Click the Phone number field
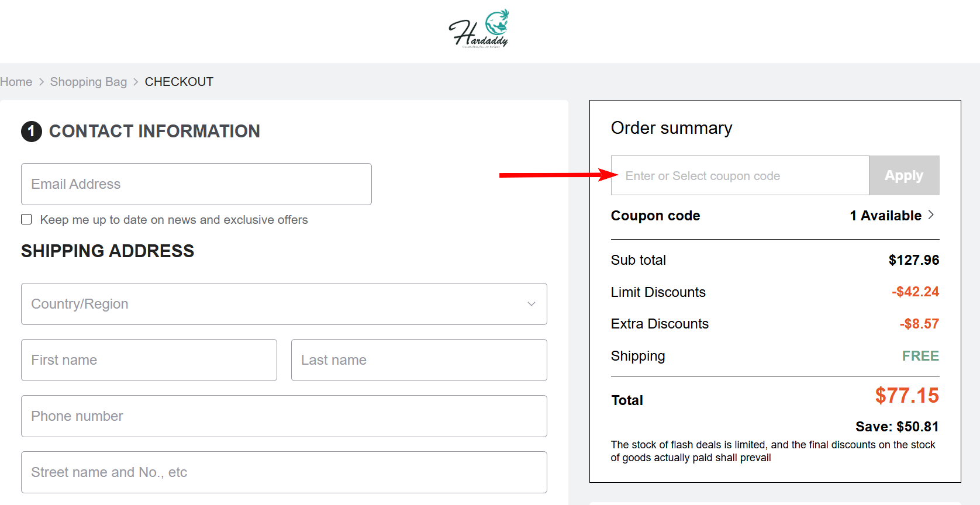Screen dimensions: 980x505 284,416
